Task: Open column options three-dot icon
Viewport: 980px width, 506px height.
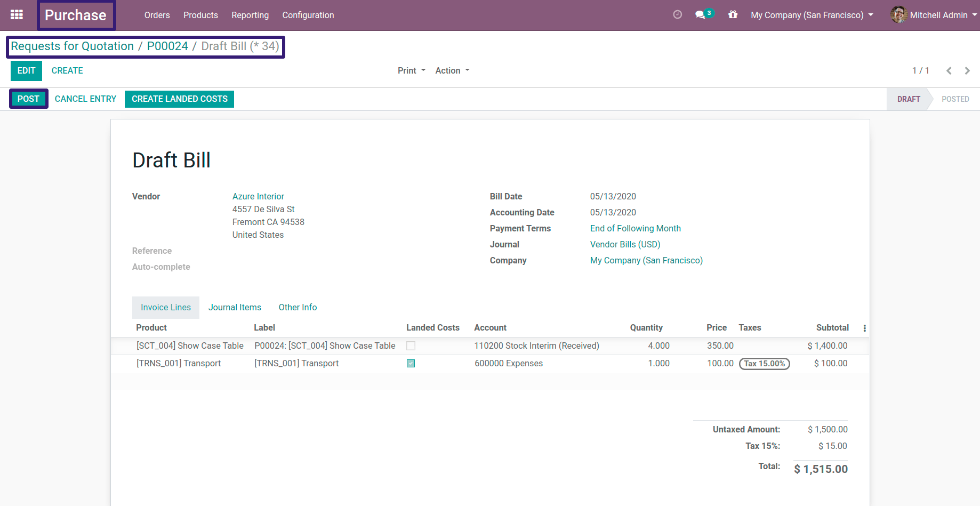Action: click(x=864, y=328)
